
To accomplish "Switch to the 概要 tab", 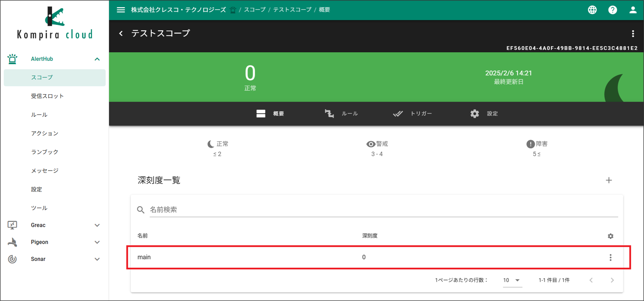I will pyautogui.click(x=270, y=114).
